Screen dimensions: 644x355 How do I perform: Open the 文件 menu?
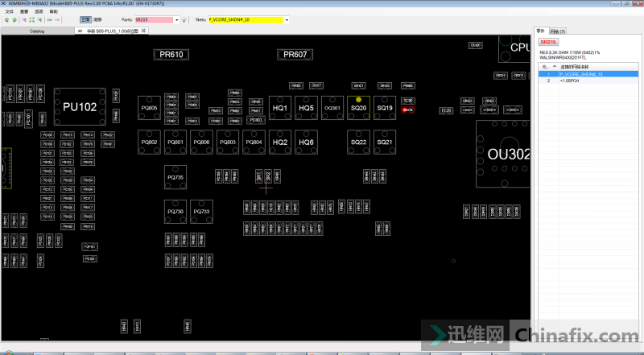click(10, 11)
